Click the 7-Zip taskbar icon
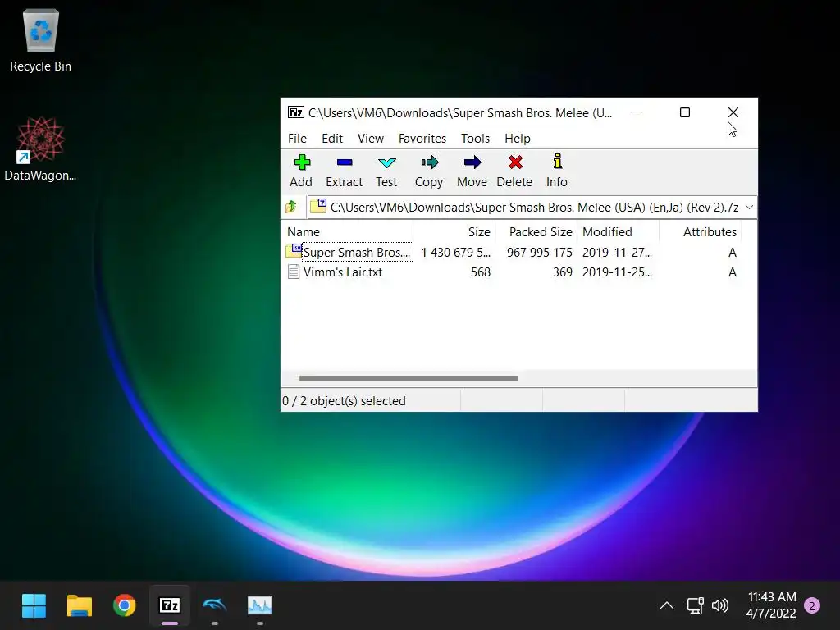The height and width of the screenshot is (630, 840). coord(169,606)
